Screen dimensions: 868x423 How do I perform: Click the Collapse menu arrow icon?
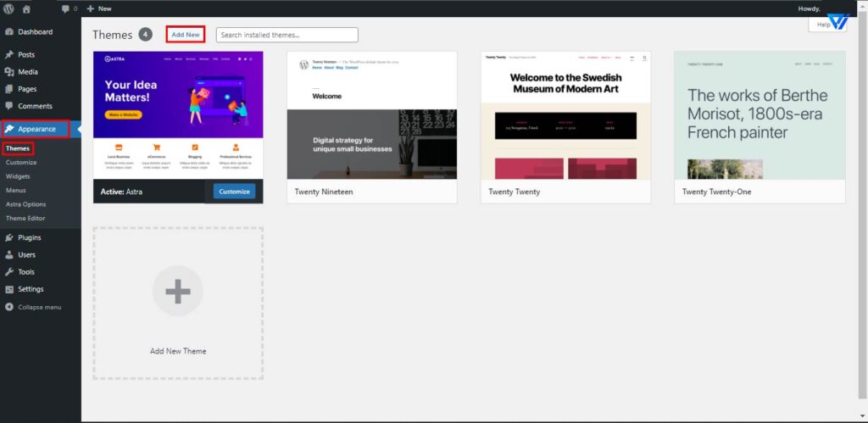8,307
